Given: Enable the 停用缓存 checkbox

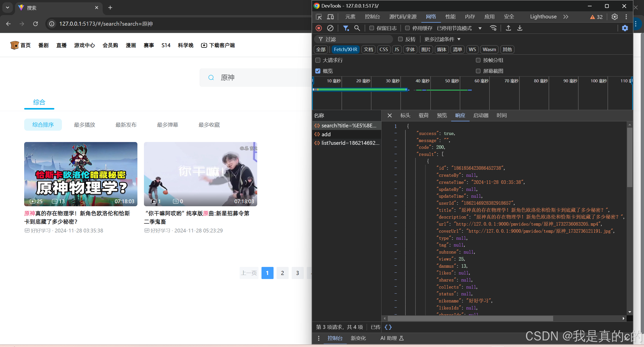Looking at the screenshot, I should coord(407,28).
